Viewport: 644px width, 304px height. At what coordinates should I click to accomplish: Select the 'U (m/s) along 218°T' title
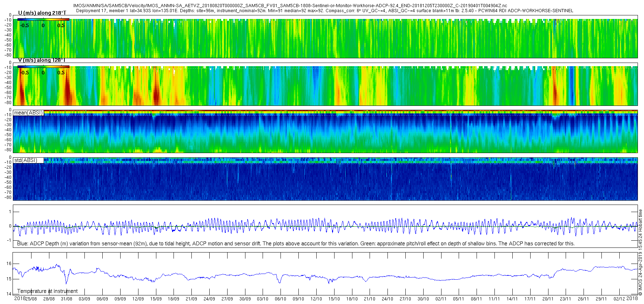click(x=42, y=13)
